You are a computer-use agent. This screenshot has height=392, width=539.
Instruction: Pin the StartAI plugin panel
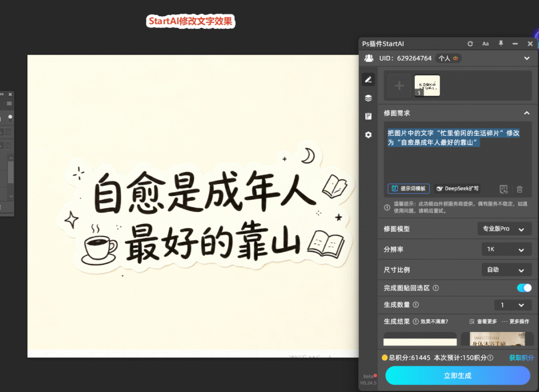tap(501, 43)
